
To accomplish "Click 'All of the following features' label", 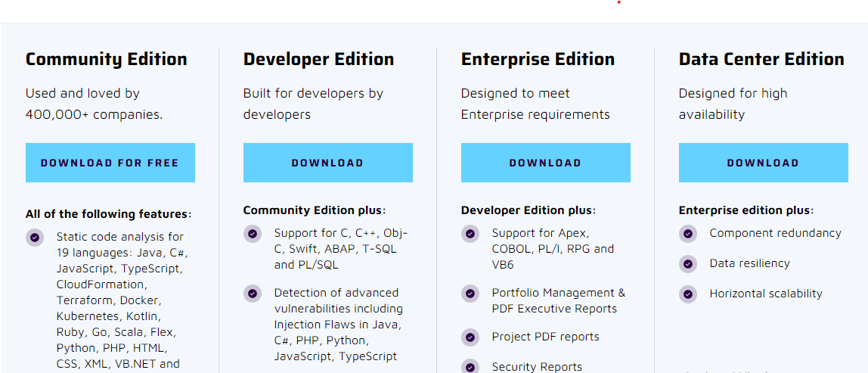I will click(x=109, y=214).
